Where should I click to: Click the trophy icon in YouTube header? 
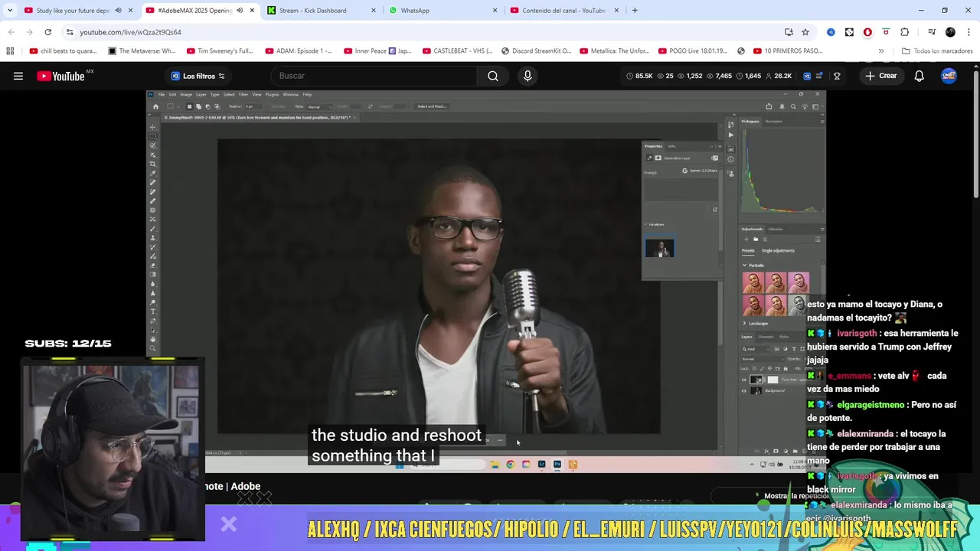[837, 76]
